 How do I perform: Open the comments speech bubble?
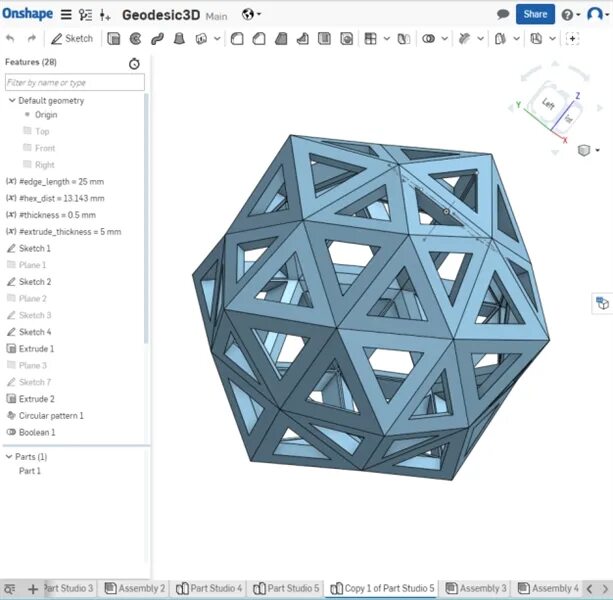click(503, 14)
